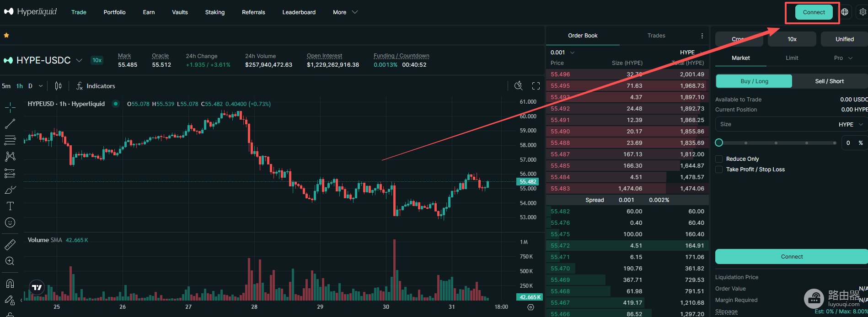Screen dimensions: 868x317
Task: Enable Take Profit / Stop Loss checkbox
Action: [x=719, y=169]
